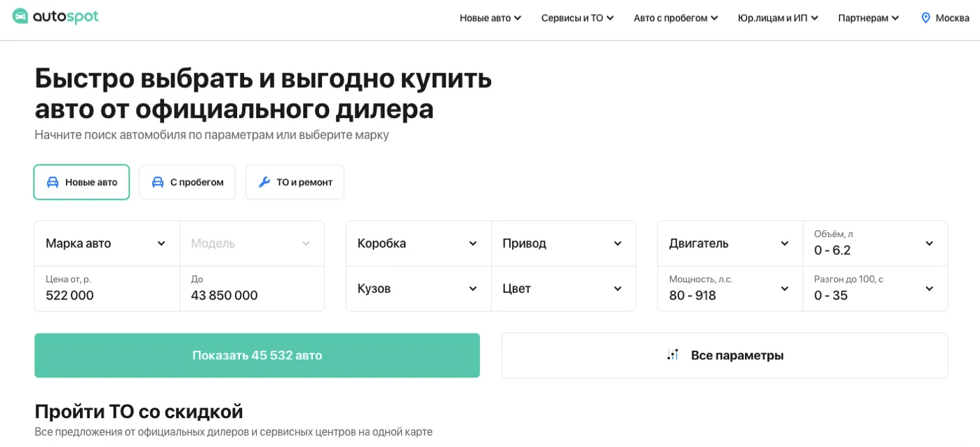Image resolution: width=980 pixels, height=447 pixels.
Task: Select the С пробегом tab
Action: point(187,182)
